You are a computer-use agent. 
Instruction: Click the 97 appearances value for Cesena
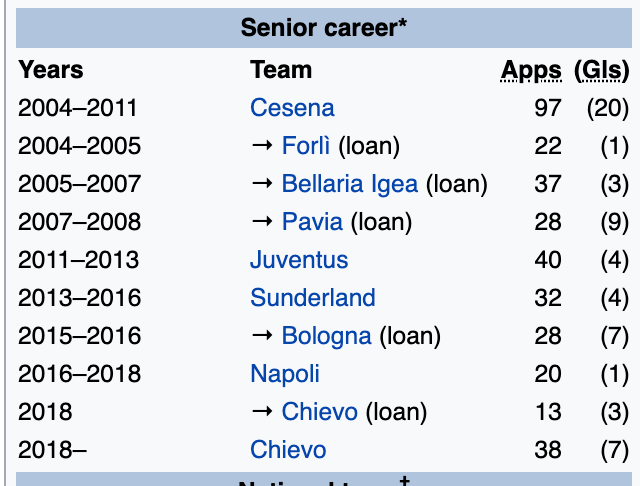point(548,108)
